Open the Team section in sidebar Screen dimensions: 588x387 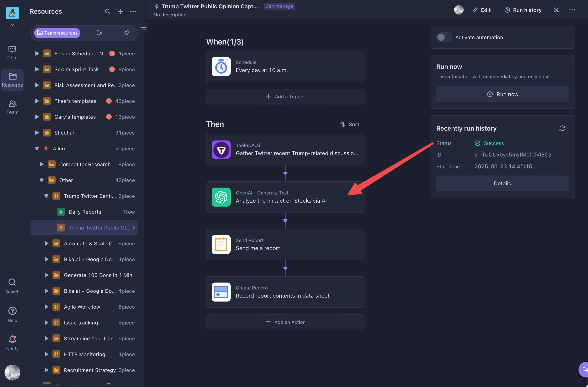(12, 107)
